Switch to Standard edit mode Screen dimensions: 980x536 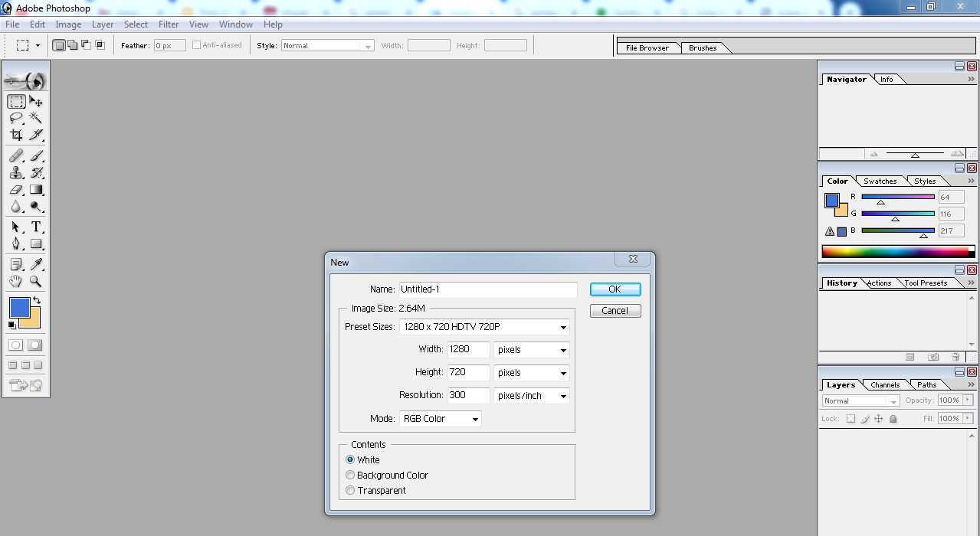click(x=16, y=345)
